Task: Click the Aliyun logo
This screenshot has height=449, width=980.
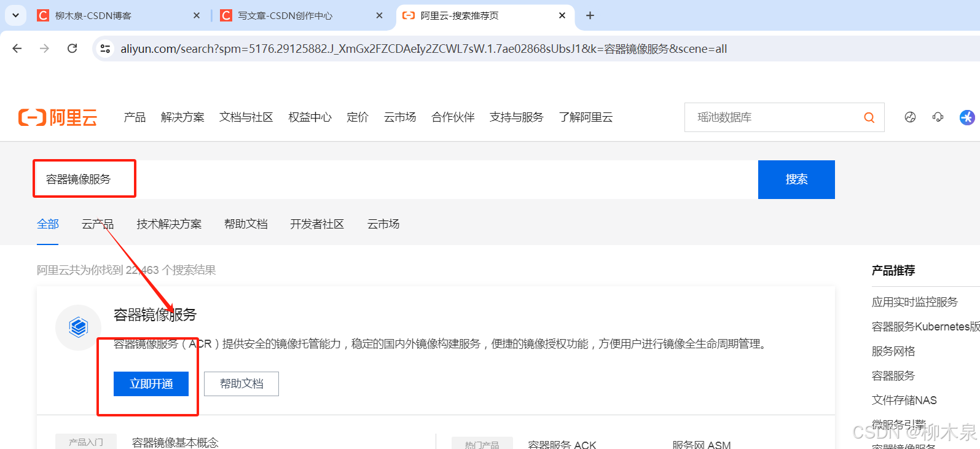Action: point(58,117)
